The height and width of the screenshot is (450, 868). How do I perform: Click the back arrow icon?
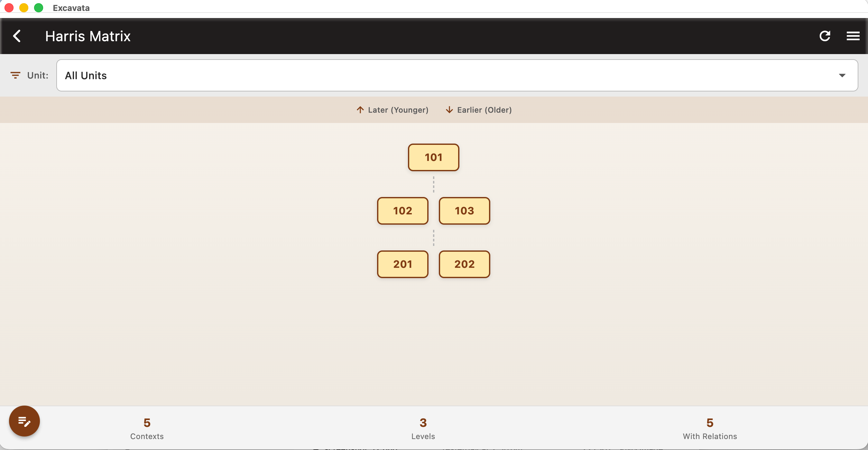[17, 36]
